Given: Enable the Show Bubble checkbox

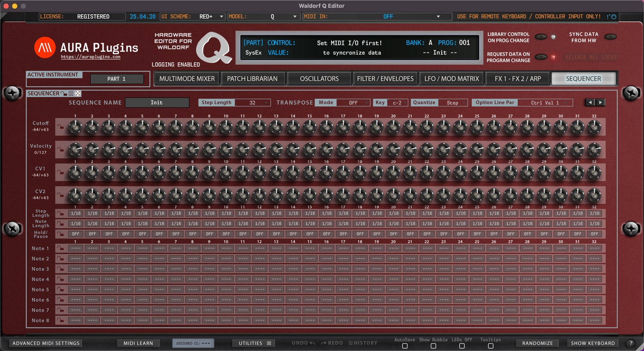Looking at the screenshot, I should 433,346.
